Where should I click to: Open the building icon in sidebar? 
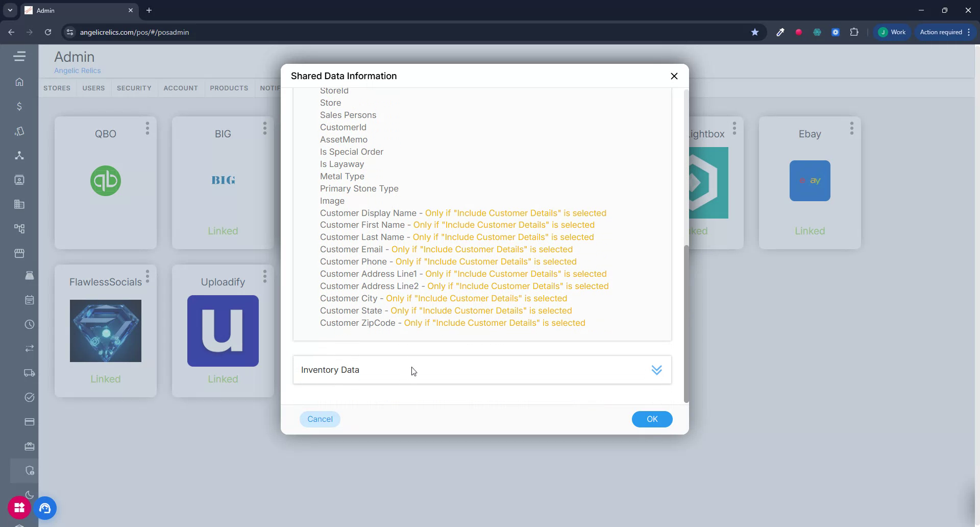(x=19, y=204)
